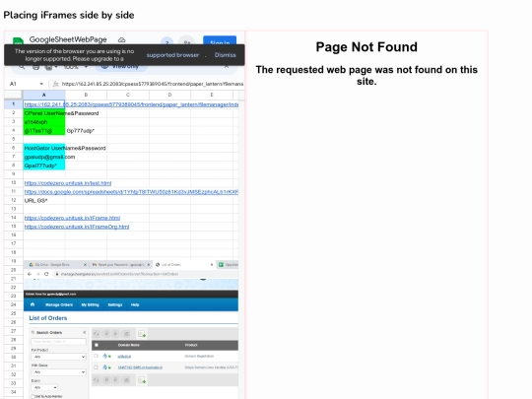Viewport: 532px width, 399px height.
Task: Open the codezero iFrameOrg.html link in row 15
Action: tap(77, 227)
